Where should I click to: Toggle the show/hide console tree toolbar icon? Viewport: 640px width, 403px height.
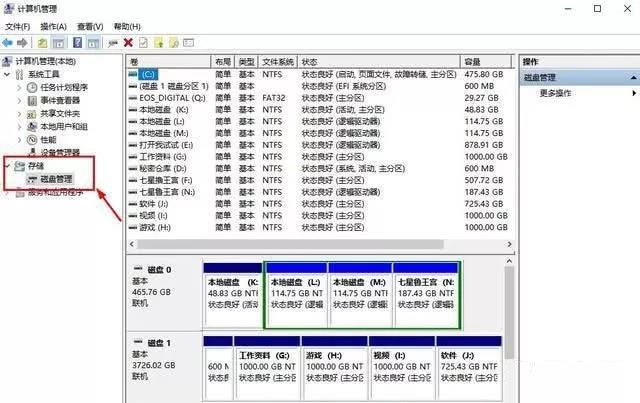59,42
